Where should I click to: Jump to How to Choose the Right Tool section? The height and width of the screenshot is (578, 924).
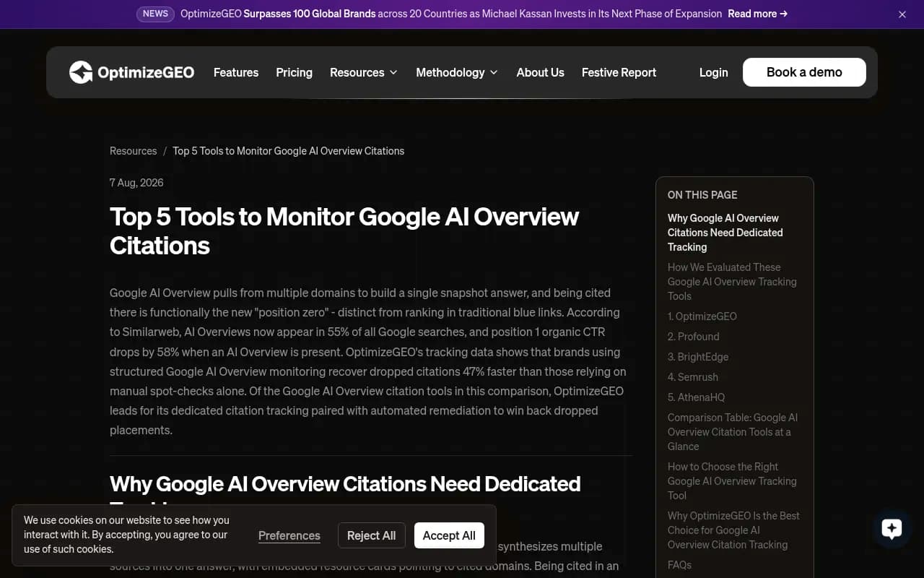coord(732,481)
